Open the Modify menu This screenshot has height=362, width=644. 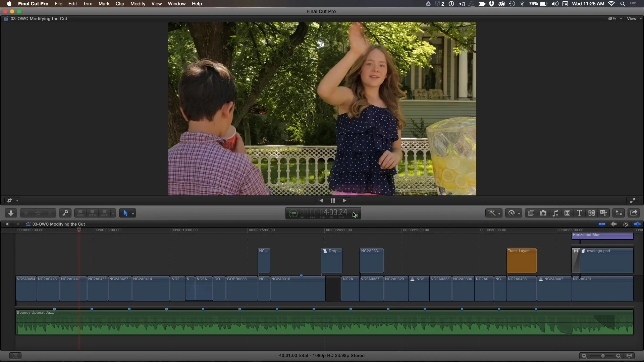[x=138, y=4]
